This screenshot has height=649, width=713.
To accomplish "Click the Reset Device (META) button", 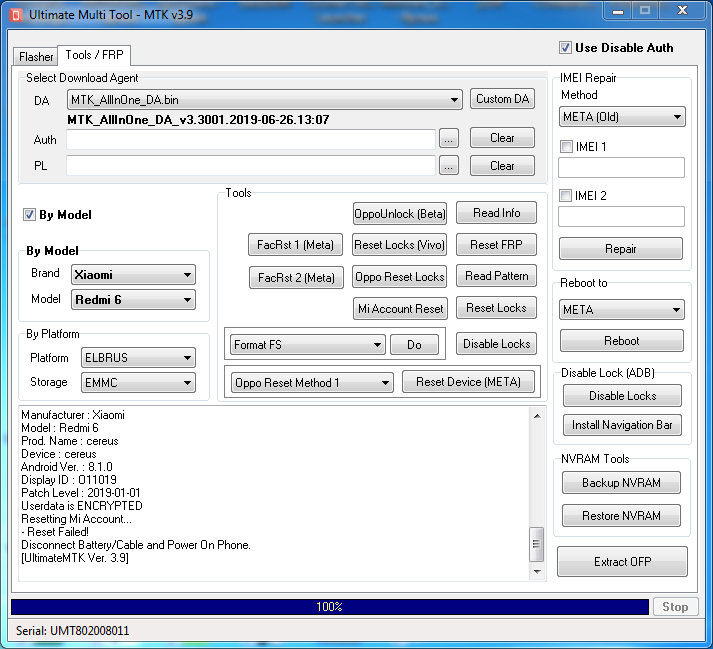I will [468, 382].
